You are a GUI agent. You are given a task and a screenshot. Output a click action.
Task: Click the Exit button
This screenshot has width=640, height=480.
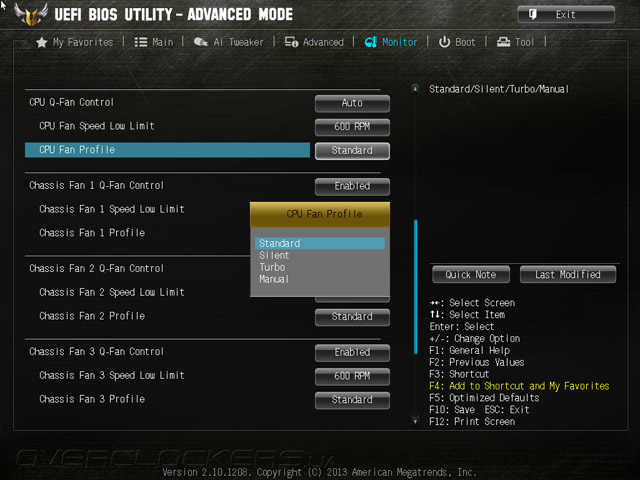point(566,15)
